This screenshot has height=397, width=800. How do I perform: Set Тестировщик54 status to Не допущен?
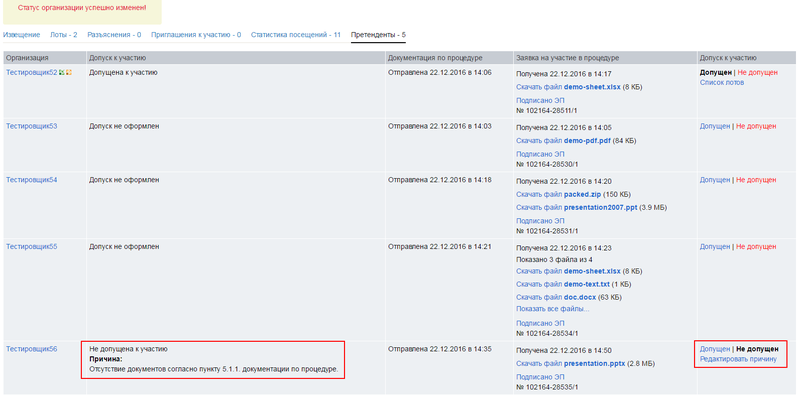(x=756, y=180)
